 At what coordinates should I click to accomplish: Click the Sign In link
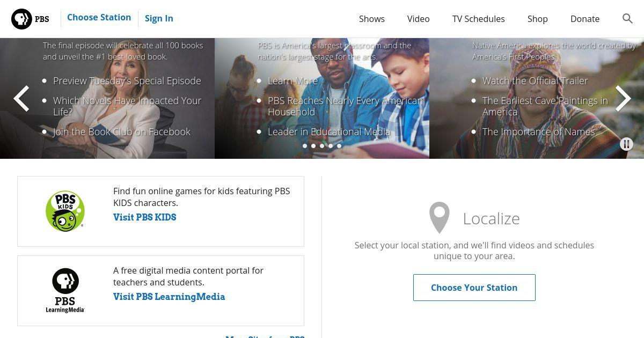[159, 18]
